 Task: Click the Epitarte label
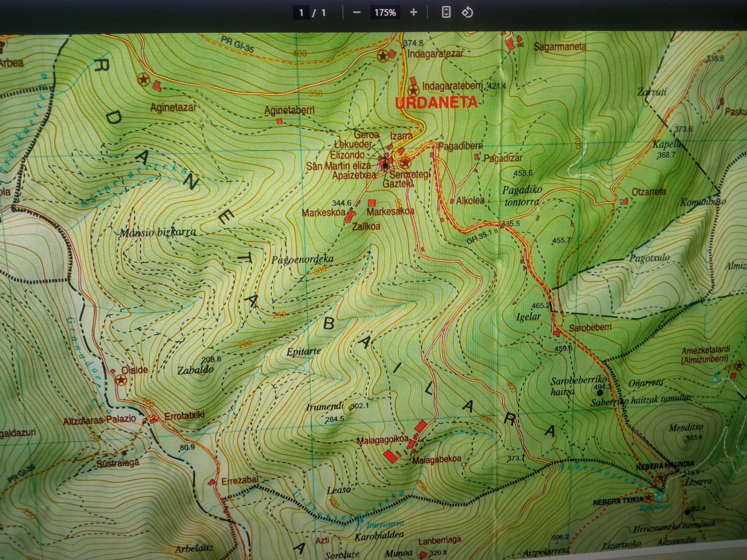pyautogui.click(x=304, y=352)
